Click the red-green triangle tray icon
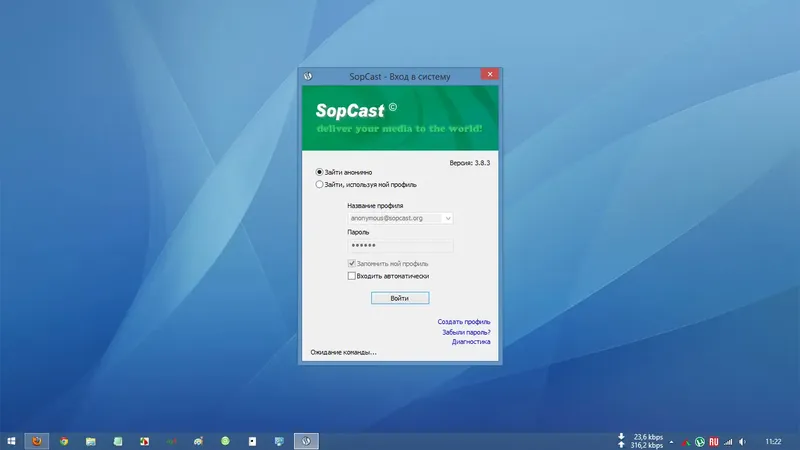 pyautogui.click(x=686, y=442)
